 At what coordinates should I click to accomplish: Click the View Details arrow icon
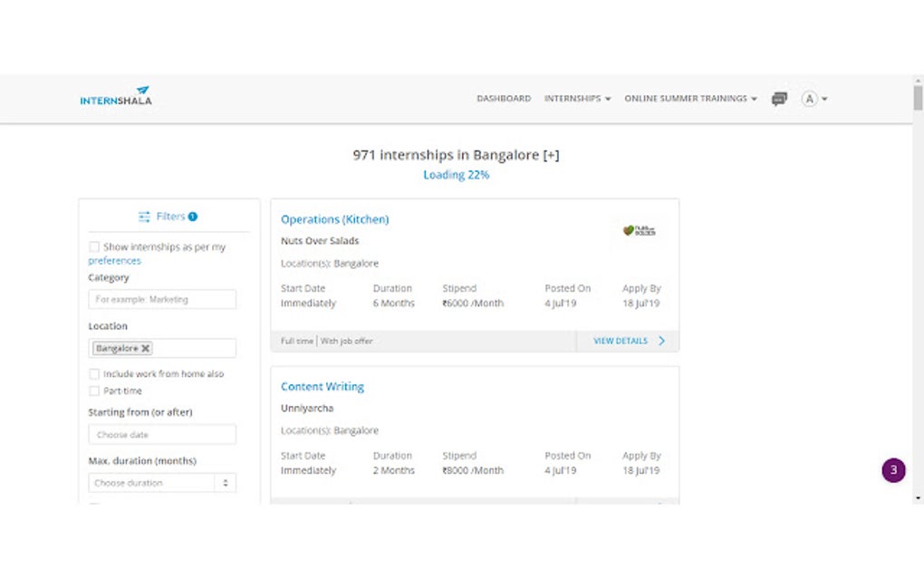[x=661, y=342]
